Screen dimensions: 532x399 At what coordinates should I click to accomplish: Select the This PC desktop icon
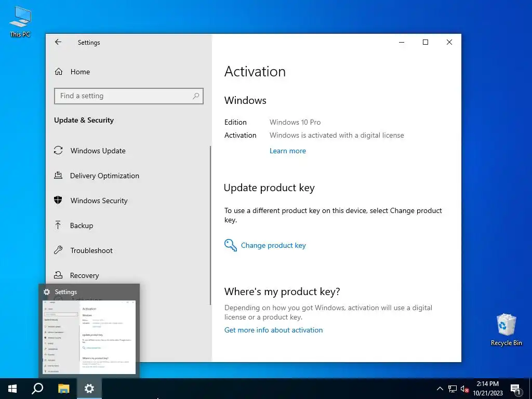click(20, 22)
